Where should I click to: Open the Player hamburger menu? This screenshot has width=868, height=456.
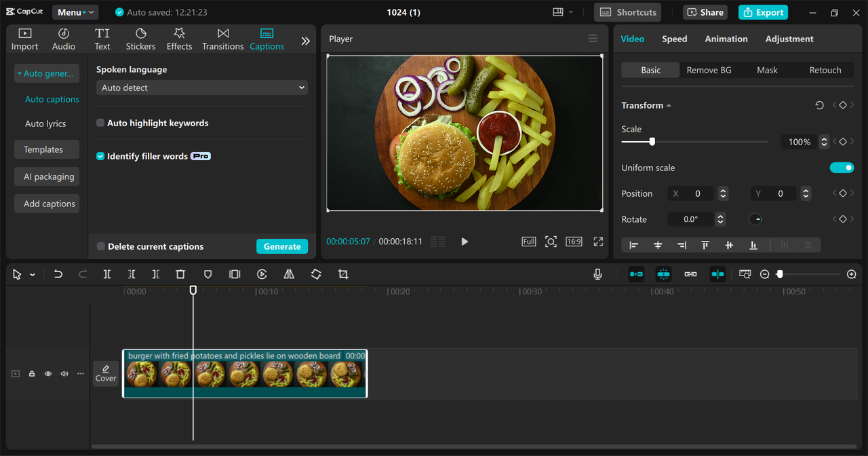coord(593,39)
